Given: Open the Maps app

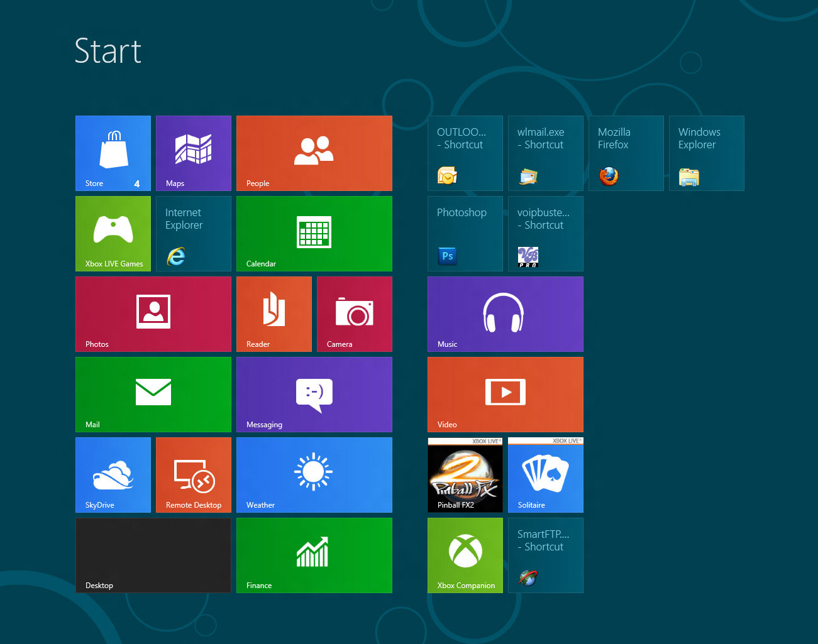Looking at the screenshot, I should (193, 153).
